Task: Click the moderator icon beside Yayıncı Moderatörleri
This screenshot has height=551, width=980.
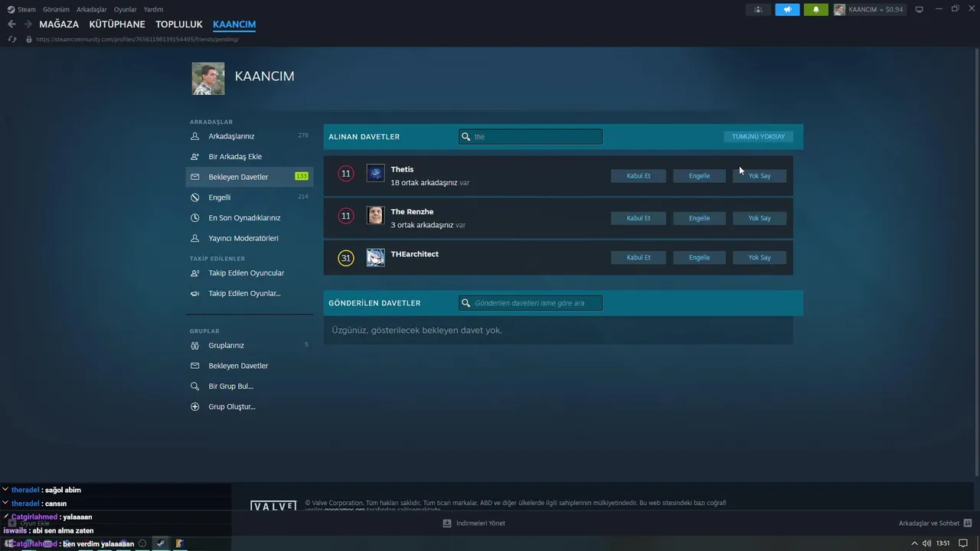Action: pyautogui.click(x=194, y=238)
